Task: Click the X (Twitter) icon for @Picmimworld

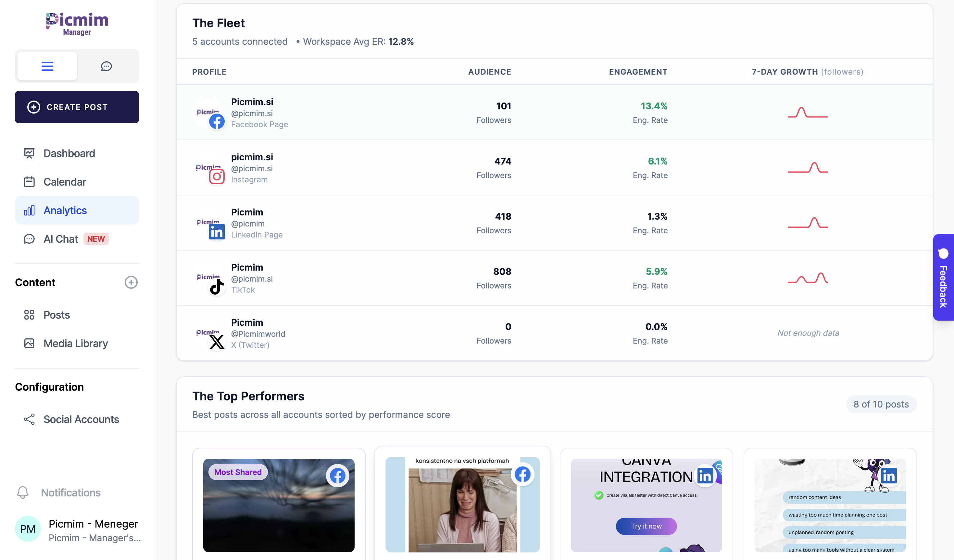Action: pos(217,342)
